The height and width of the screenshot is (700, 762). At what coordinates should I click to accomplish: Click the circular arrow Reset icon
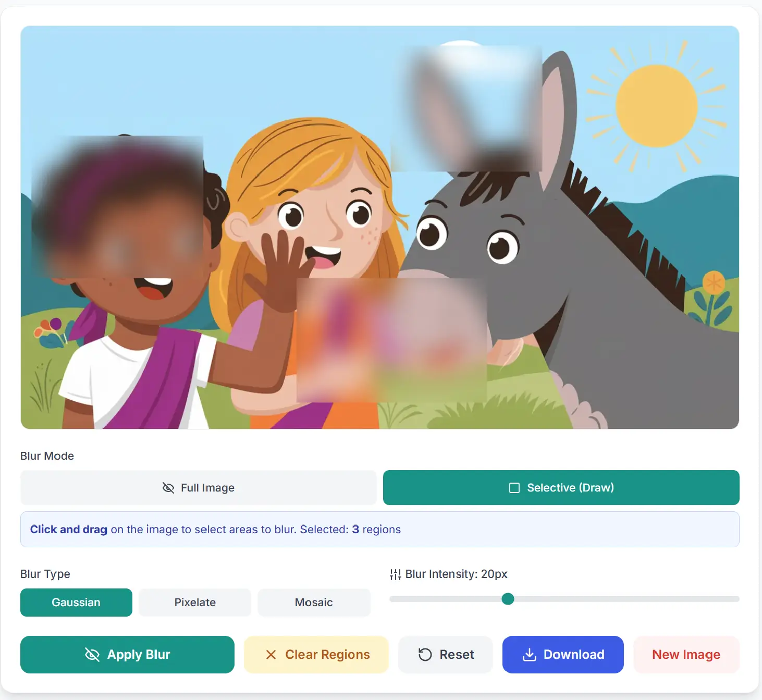pyautogui.click(x=425, y=655)
